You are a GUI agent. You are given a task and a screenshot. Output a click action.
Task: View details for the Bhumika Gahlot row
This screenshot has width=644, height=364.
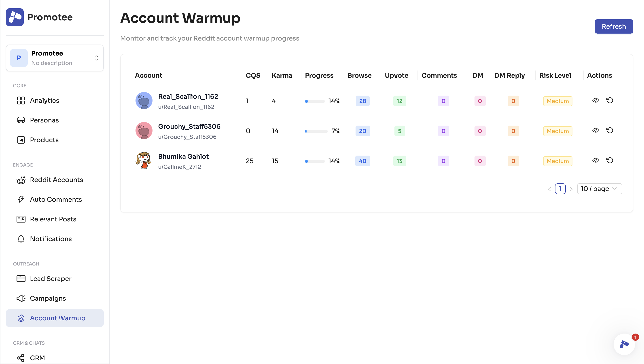(596, 161)
